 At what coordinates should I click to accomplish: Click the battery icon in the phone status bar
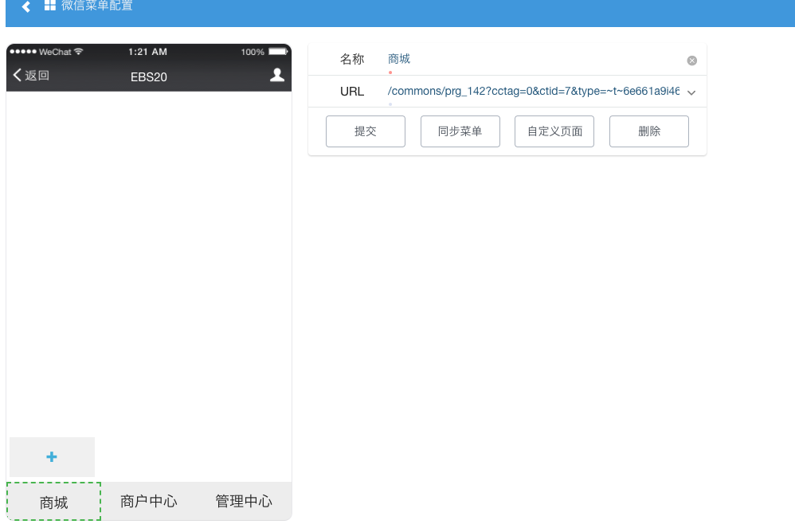pyautogui.click(x=277, y=52)
